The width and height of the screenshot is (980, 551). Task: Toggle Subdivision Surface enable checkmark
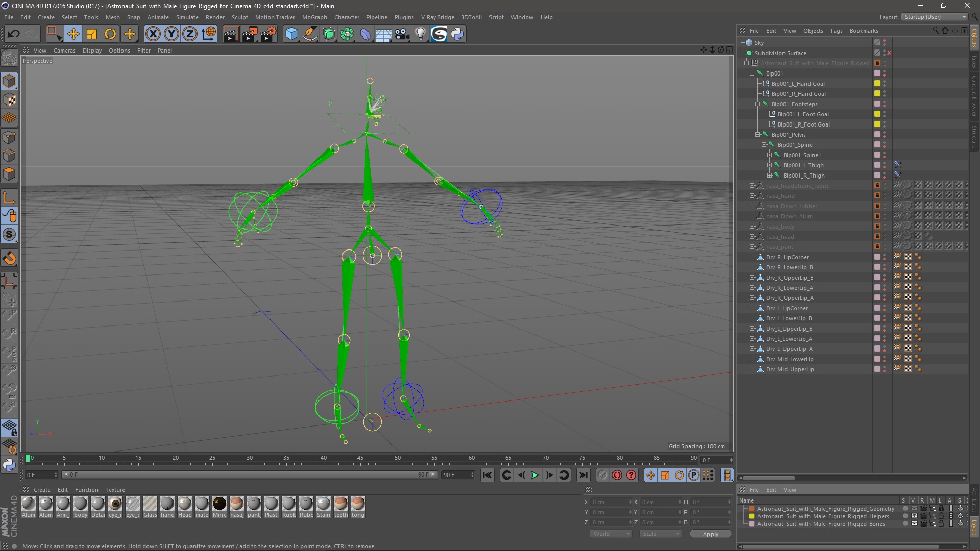click(x=889, y=53)
